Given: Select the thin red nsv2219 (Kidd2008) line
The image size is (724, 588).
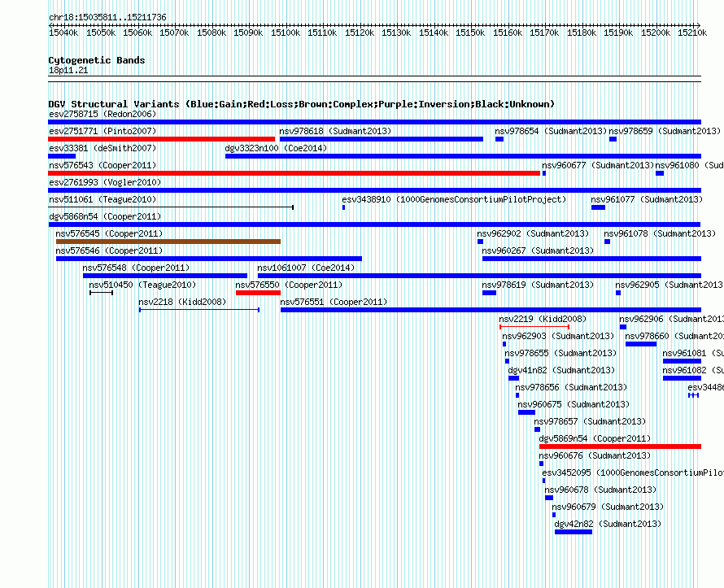Looking at the screenshot, I should click(534, 327).
